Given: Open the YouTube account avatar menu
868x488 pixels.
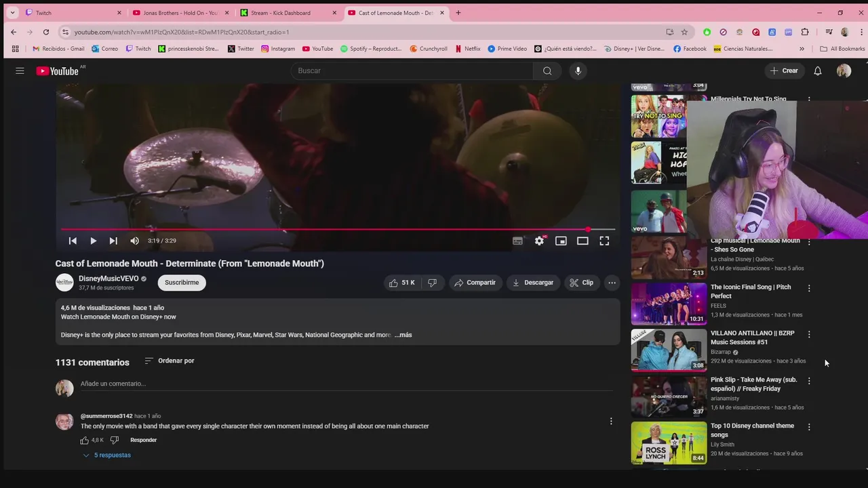Looking at the screenshot, I should tap(844, 70).
